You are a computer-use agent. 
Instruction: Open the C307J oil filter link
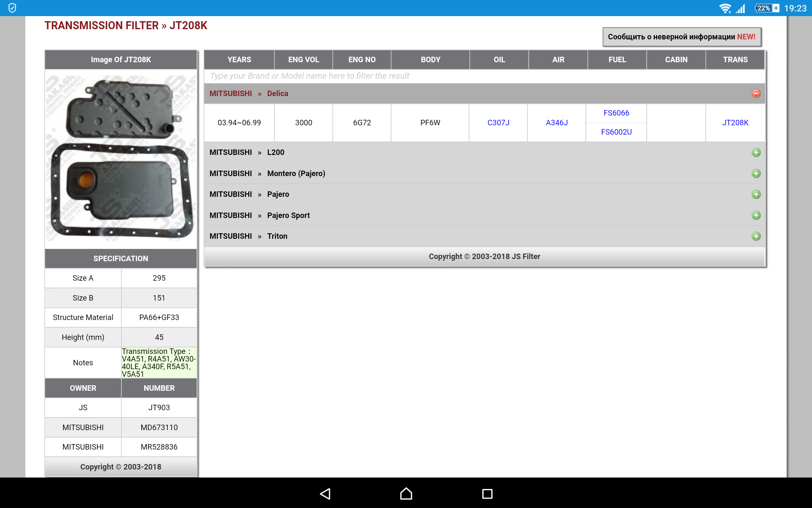498,123
